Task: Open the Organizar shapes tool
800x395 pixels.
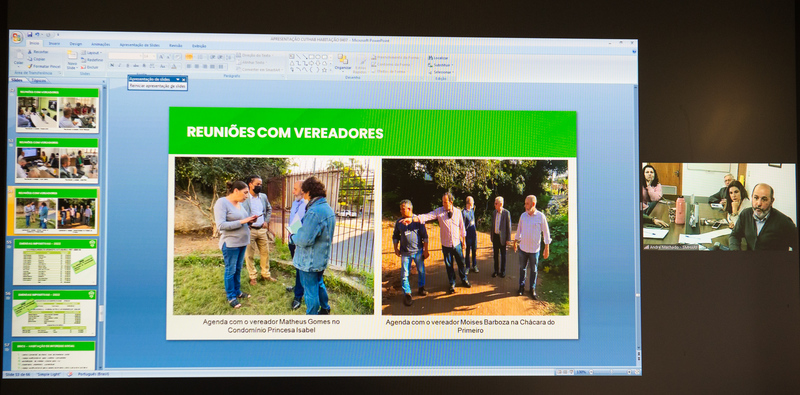Action: click(x=343, y=62)
